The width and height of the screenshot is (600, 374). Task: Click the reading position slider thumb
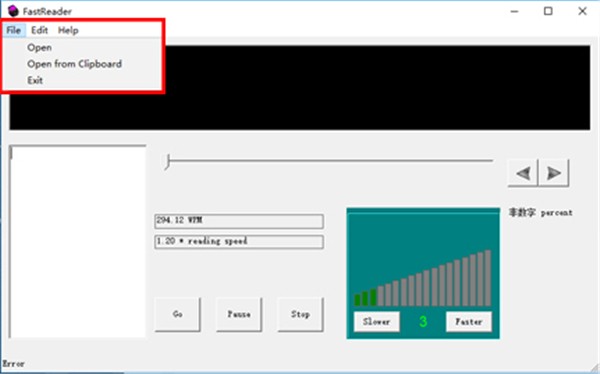click(167, 162)
